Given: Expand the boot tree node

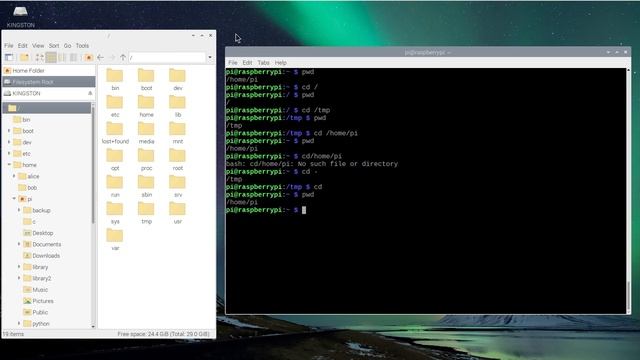Looking at the screenshot, I should tap(9, 131).
